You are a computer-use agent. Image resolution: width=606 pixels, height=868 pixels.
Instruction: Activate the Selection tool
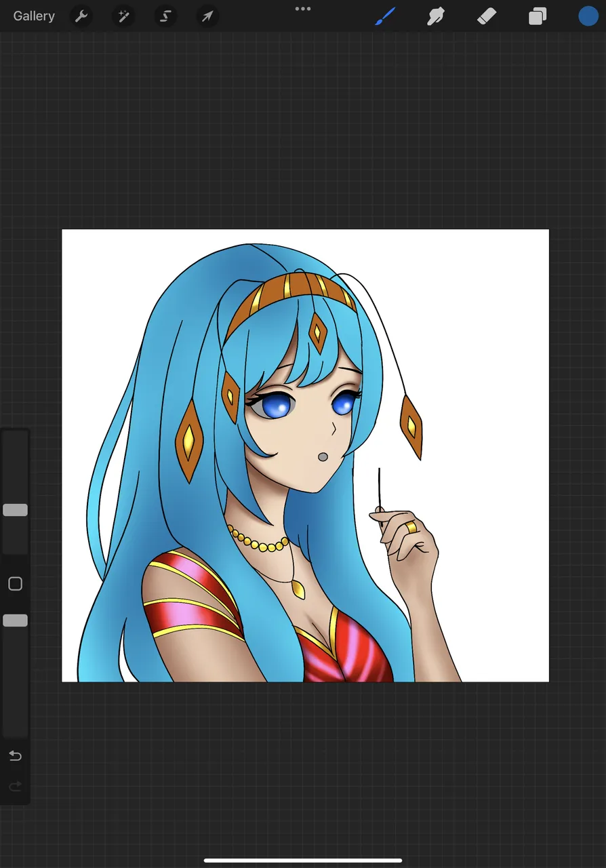coord(165,16)
